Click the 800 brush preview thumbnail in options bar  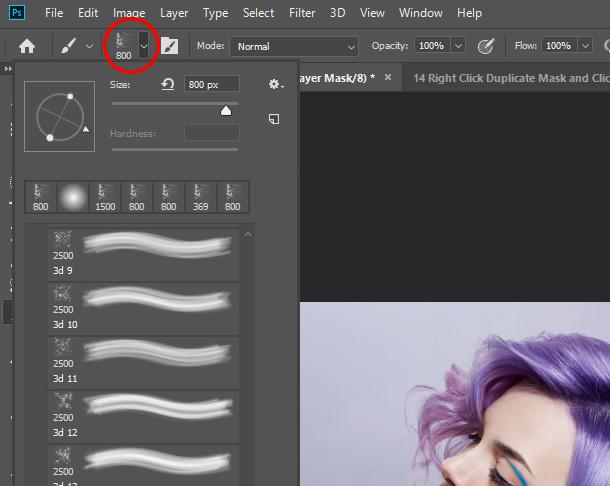123,46
